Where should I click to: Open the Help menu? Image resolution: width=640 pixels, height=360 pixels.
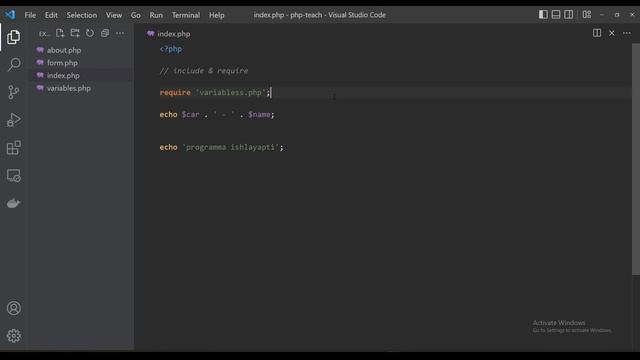coord(217,15)
